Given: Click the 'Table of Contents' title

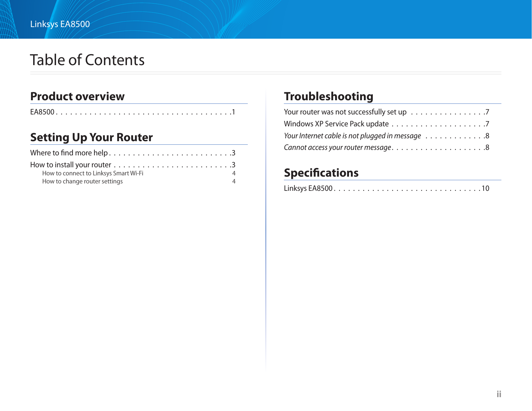Looking at the screenshot, I should [87, 60].
